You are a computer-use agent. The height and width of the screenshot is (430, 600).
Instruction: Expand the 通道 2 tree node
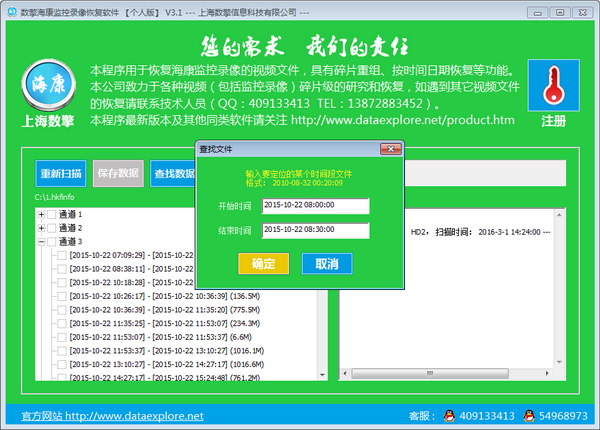click(x=42, y=228)
